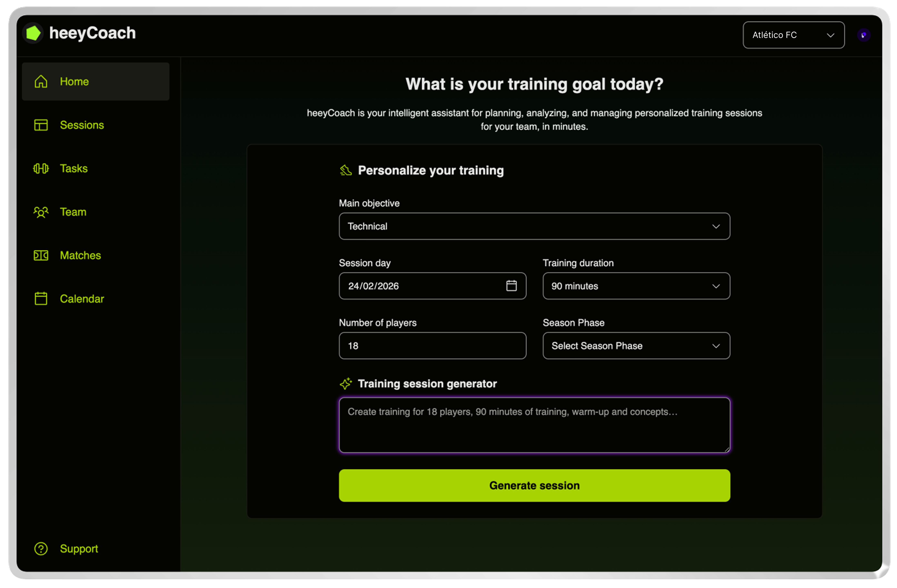The image size is (897, 588).
Task: Click the heeyCoach green logo icon
Action: [33, 33]
